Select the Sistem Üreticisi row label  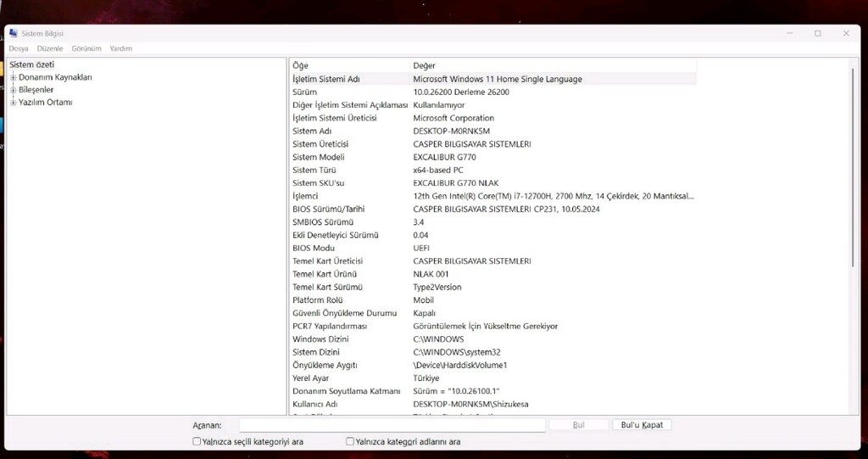[320, 144]
